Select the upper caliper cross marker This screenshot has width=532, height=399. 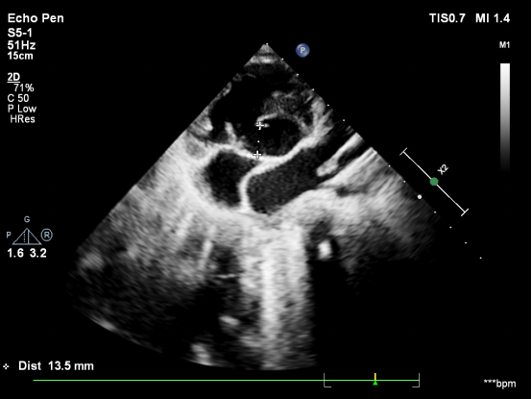click(x=260, y=126)
